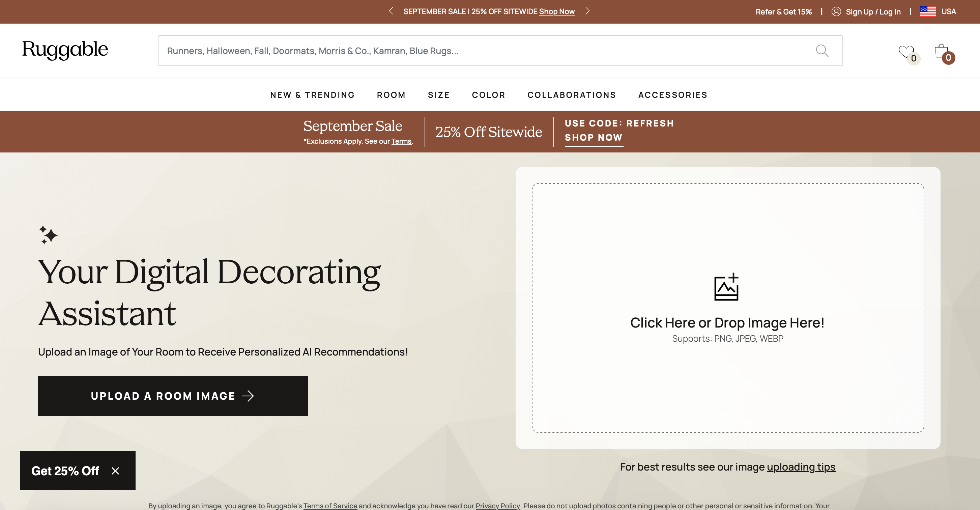
Task: Click the user account icon
Action: point(836,11)
